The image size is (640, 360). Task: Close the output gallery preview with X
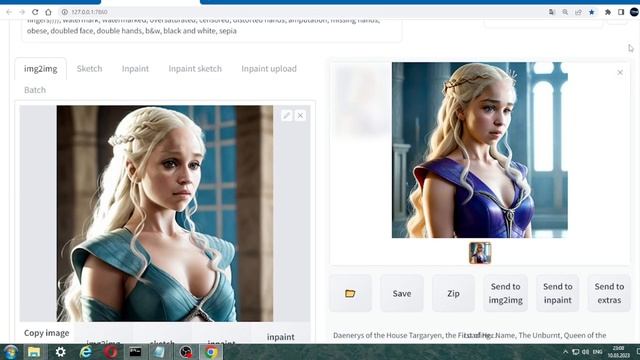(620, 73)
